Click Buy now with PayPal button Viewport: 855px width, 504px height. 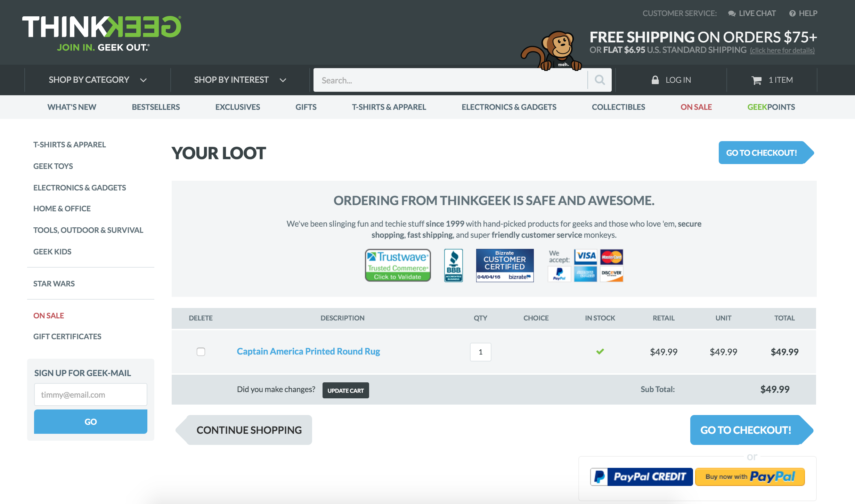(x=750, y=477)
